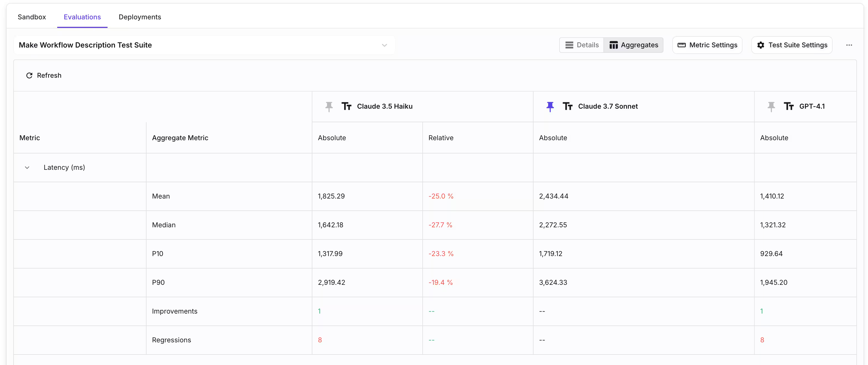The image size is (868, 365).
Task: Click the Refresh button label
Action: (x=49, y=75)
